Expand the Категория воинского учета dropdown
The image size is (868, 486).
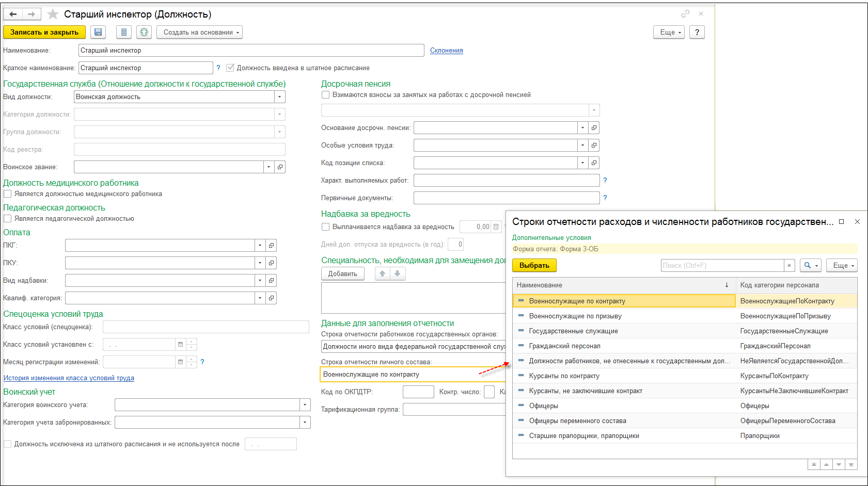coord(305,404)
